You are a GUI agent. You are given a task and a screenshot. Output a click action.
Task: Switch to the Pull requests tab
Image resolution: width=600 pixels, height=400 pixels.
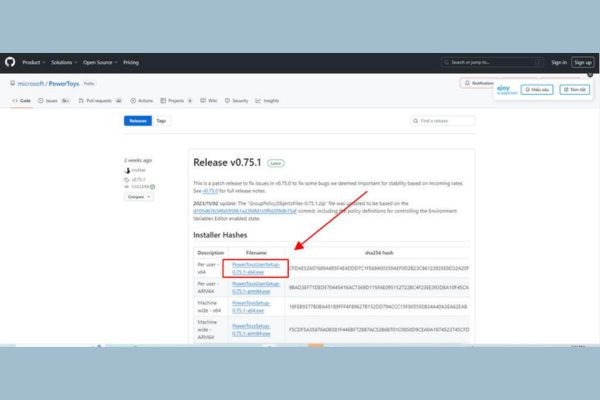click(100, 101)
